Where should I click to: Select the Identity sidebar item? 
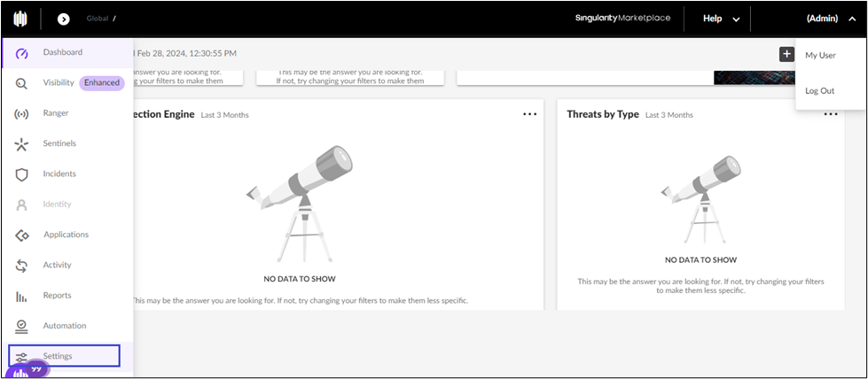tap(57, 205)
